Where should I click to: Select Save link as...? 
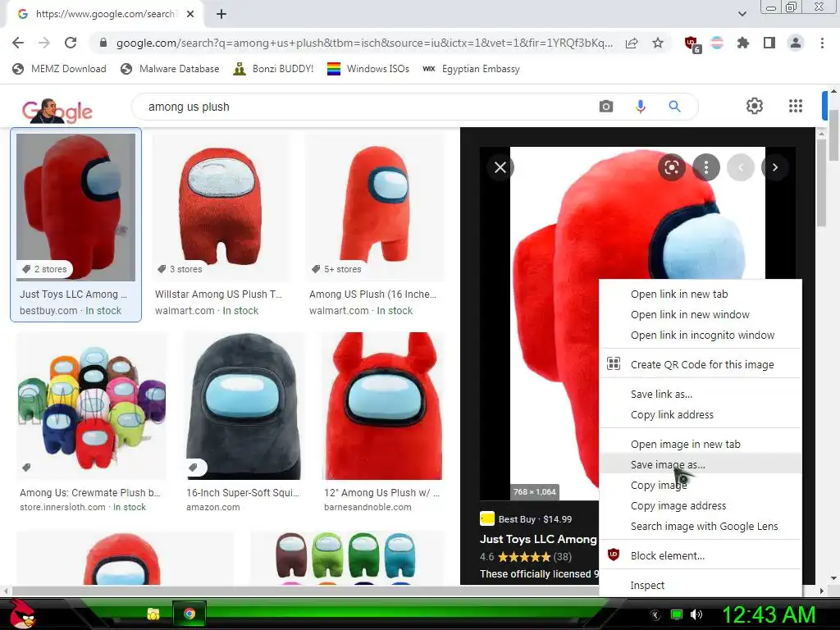(x=701, y=394)
